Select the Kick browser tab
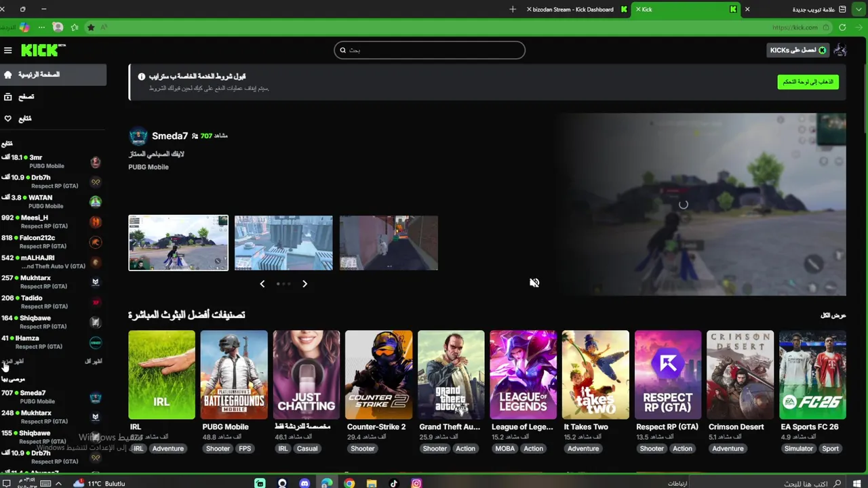This screenshot has height=488, width=868. (x=686, y=9)
